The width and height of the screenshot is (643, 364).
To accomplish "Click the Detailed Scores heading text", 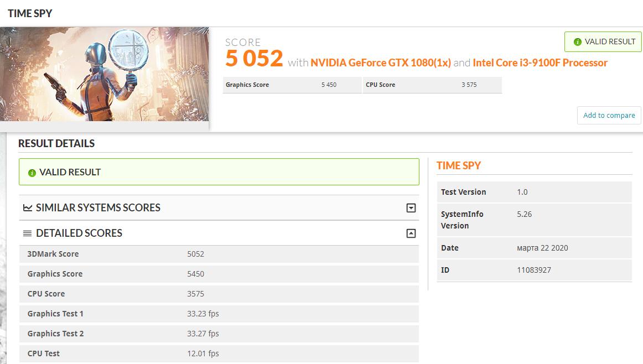I will [79, 233].
